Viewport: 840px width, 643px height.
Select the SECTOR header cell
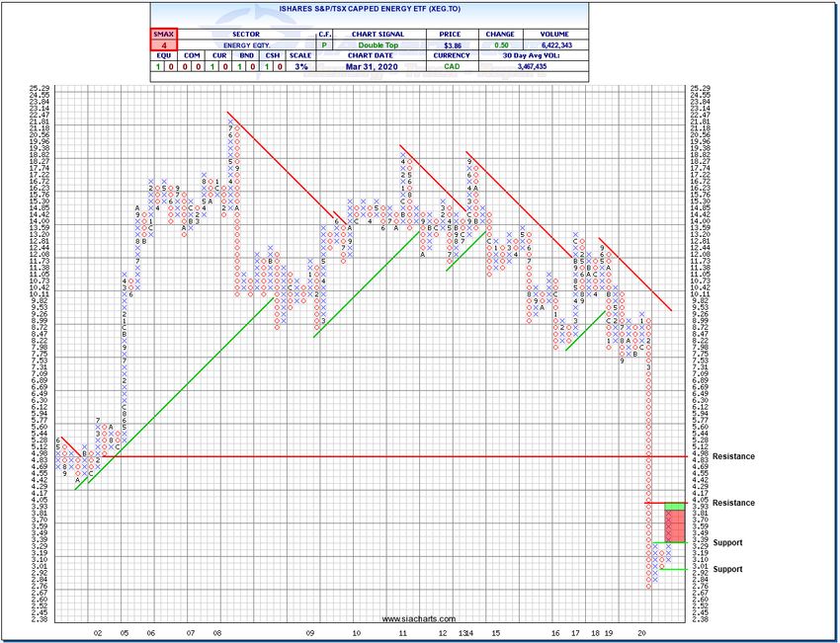(x=246, y=35)
